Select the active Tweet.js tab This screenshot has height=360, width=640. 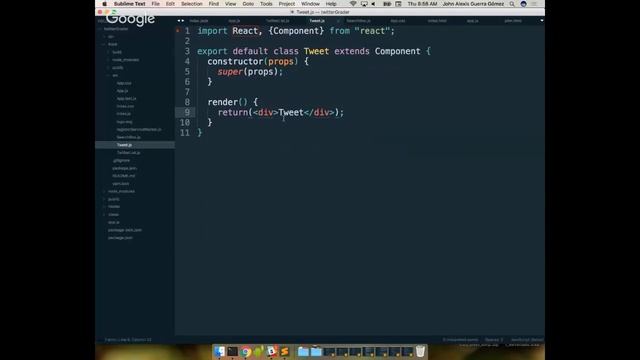(317, 20)
